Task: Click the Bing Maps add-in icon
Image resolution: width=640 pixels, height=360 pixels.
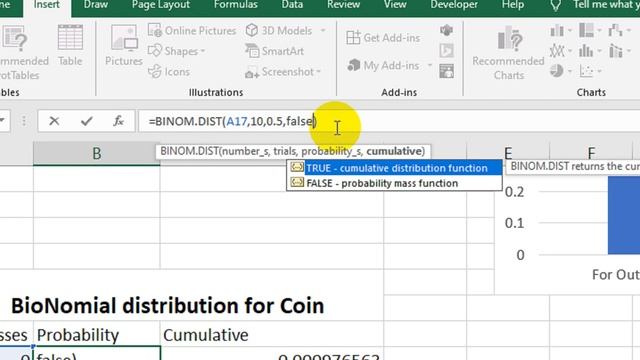Action: (x=447, y=51)
